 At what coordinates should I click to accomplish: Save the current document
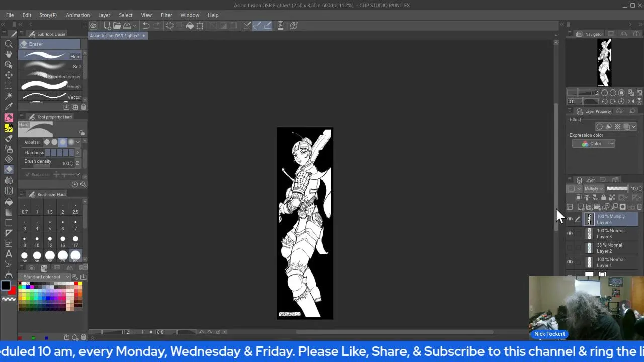coord(127,25)
